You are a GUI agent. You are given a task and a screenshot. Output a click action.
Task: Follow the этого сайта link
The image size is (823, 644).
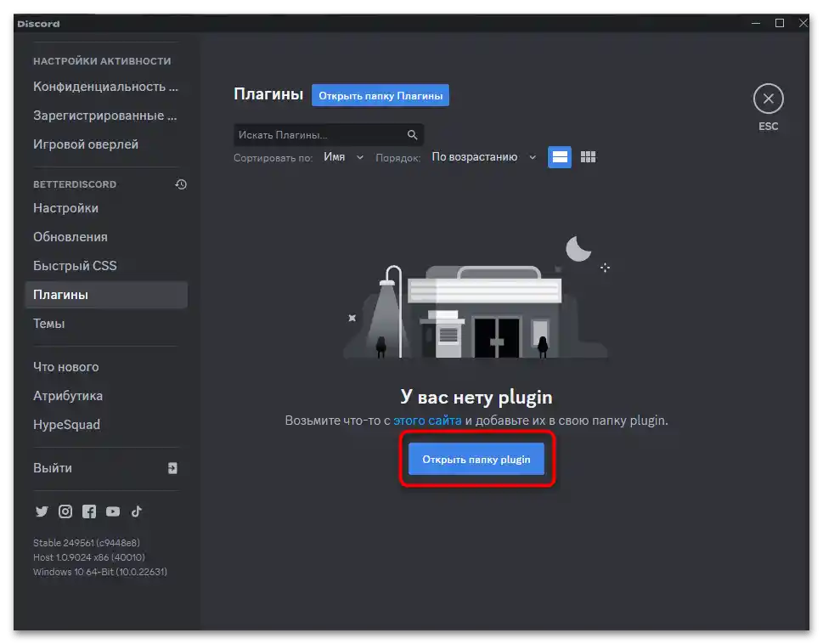[427, 421]
